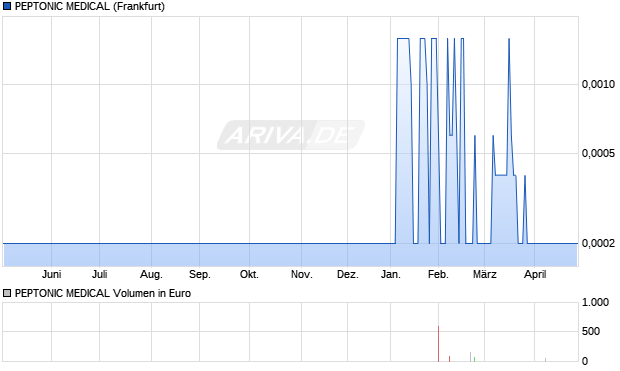Click the 'März' month axis label
The height and width of the screenshot is (371, 620).
(485, 274)
